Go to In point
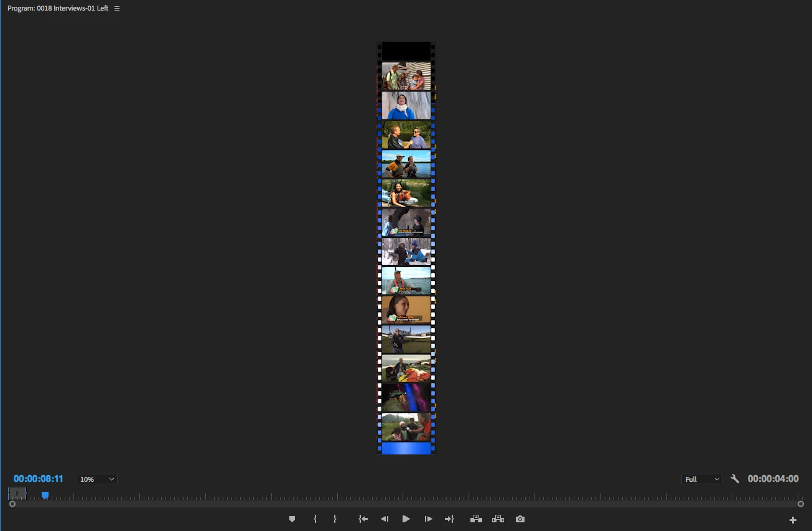This screenshot has height=531, width=812. point(363,519)
